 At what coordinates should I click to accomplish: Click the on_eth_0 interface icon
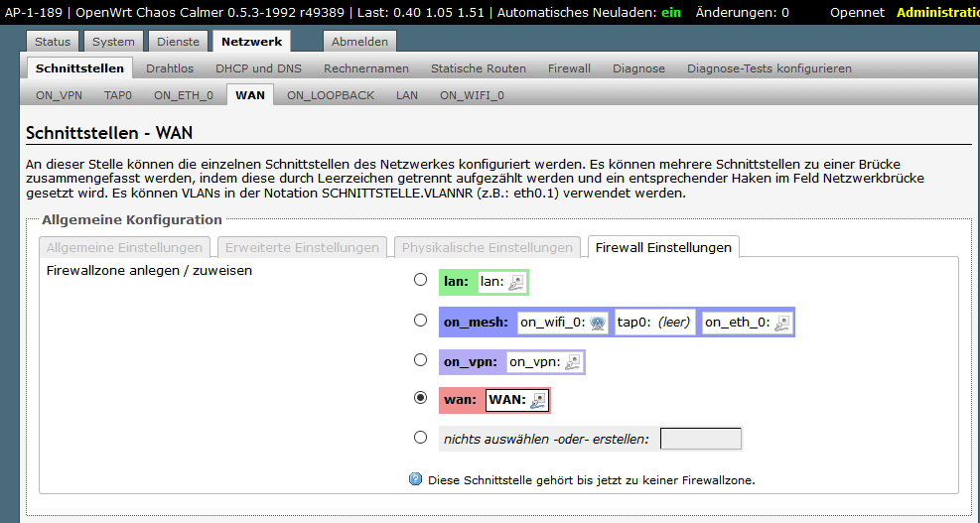(x=782, y=323)
